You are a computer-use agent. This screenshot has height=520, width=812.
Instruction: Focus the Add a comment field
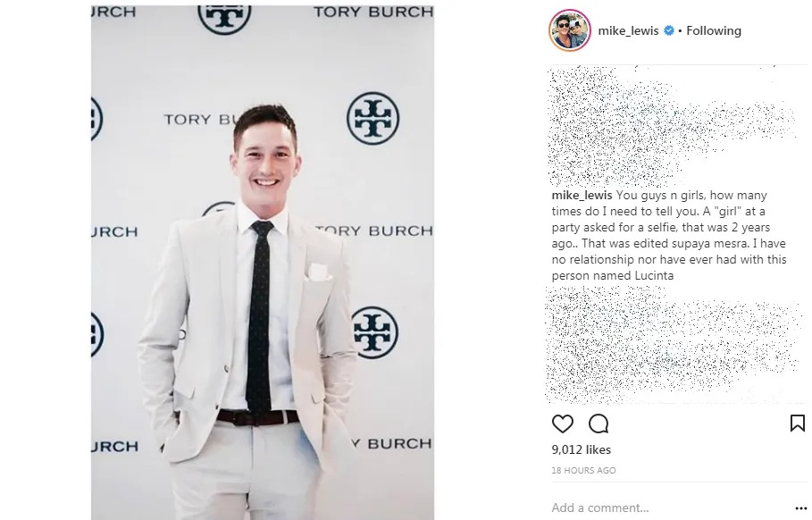[668, 507]
